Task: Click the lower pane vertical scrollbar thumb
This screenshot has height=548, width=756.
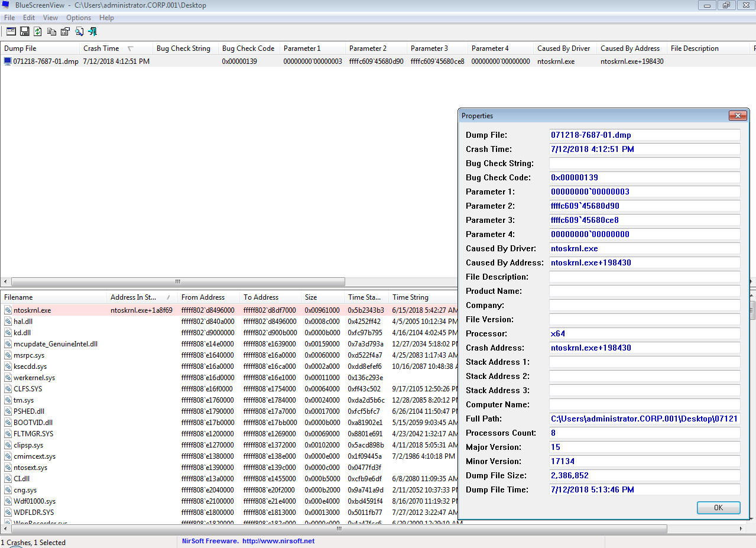Action: point(752,310)
